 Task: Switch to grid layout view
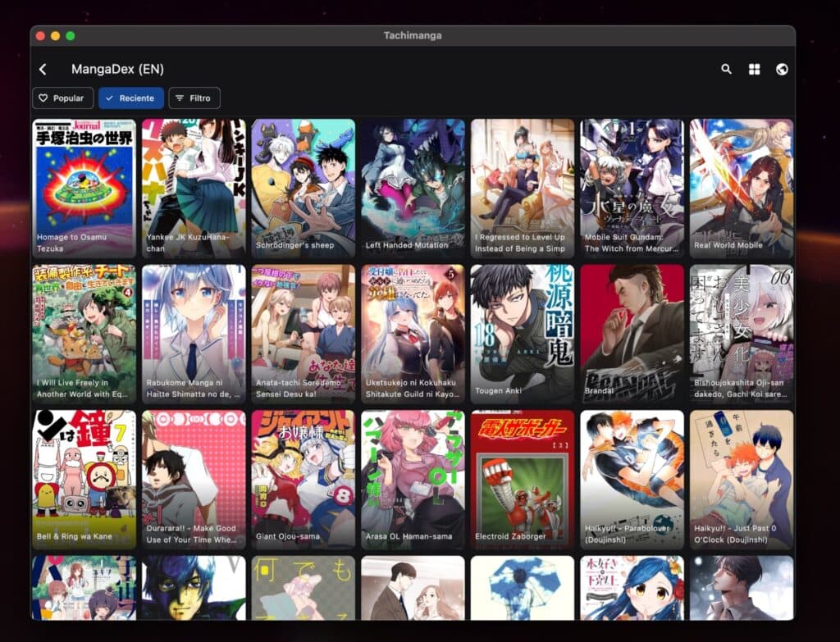754,70
